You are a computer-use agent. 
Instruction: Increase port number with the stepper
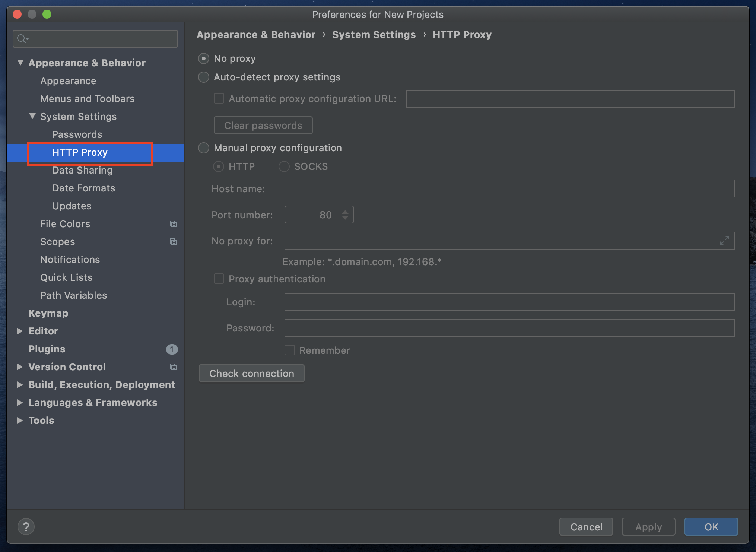(x=345, y=211)
